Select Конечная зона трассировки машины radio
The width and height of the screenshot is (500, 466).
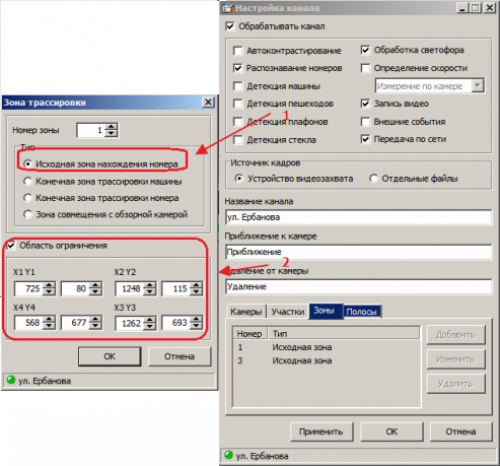(x=28, y=181)
